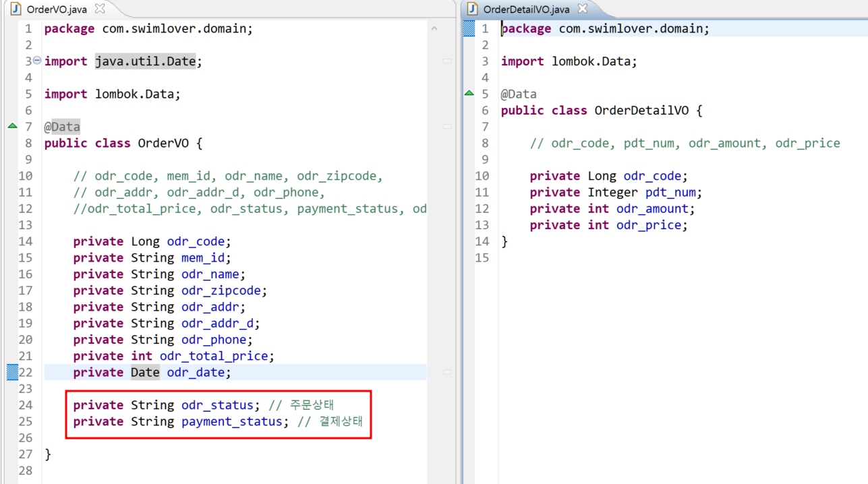
Task: Click the field 'odr_price' on line 13 in OrderDetailVO
Action: click(x=649, y=225)
